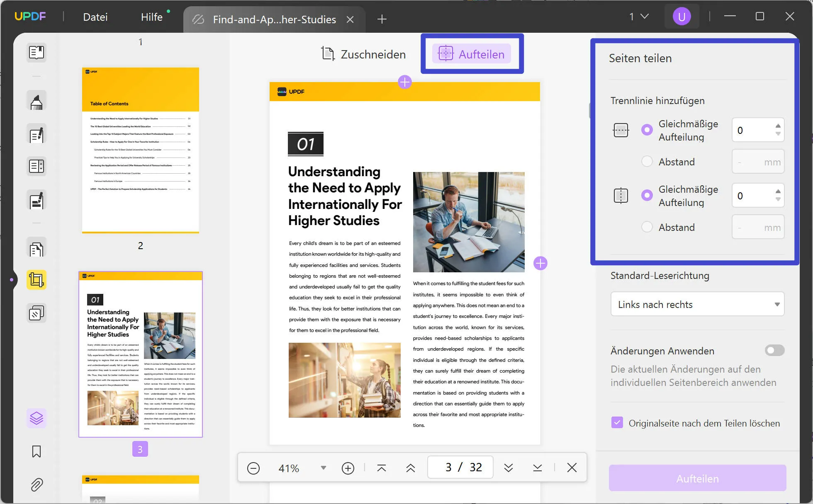Select the page 1 Table of Contents thumbnail
The image size is (813, 504).
pyautogui.click(x=141, y=150)
